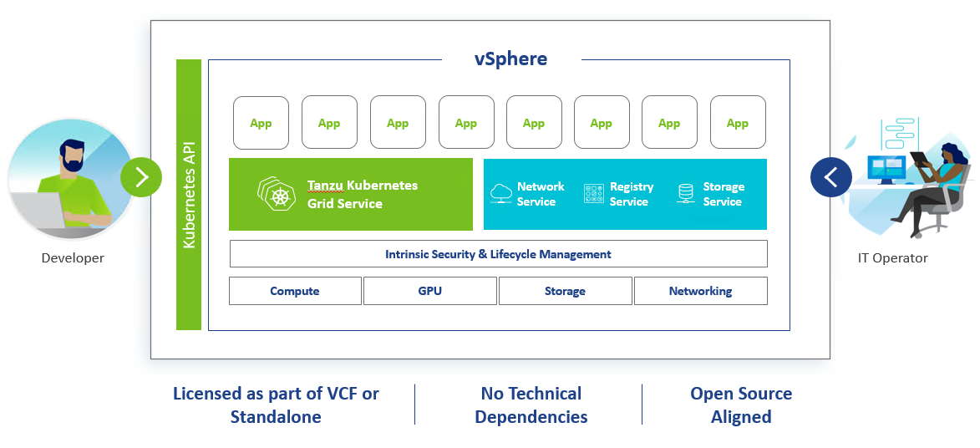Click the Network Service cloud icon
980x448 pixels.
pos(501,194)
